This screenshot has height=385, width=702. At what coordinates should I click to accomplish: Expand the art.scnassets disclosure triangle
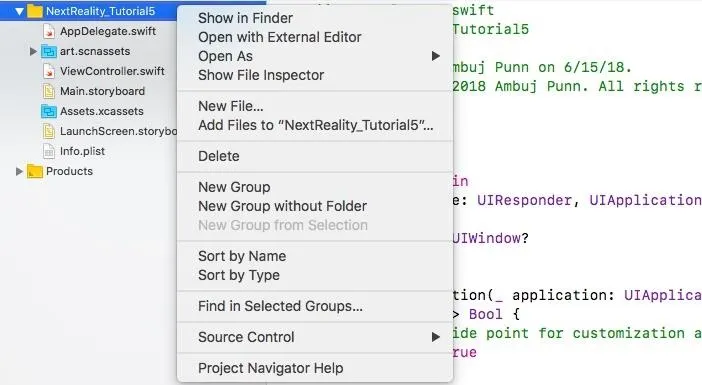[33, 51]
